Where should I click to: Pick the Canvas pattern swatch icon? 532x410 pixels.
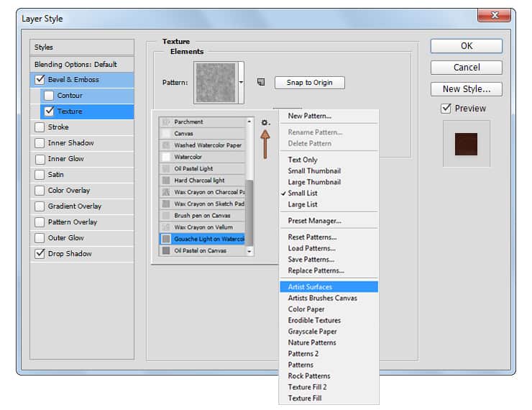(166, 133)
